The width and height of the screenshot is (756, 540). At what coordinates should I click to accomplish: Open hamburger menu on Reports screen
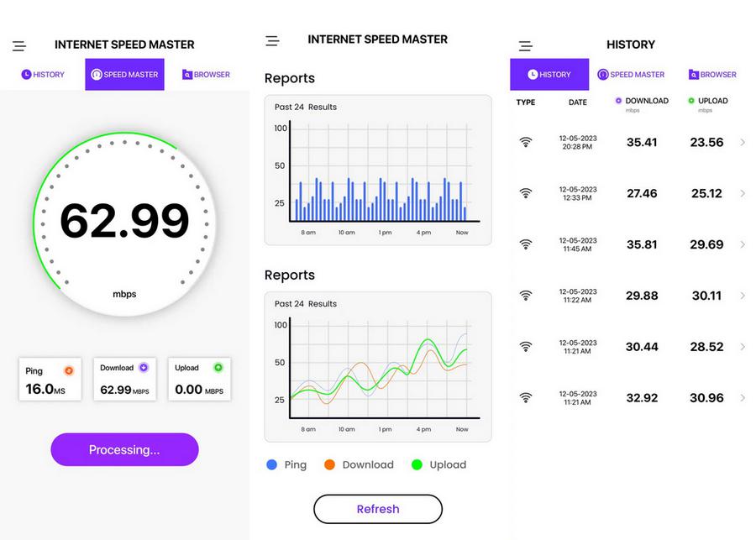click(x=272, y=41)
